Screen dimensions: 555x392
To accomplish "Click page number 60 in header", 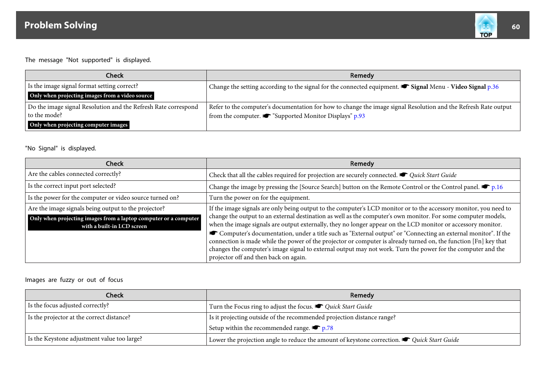I will [516, 27].
